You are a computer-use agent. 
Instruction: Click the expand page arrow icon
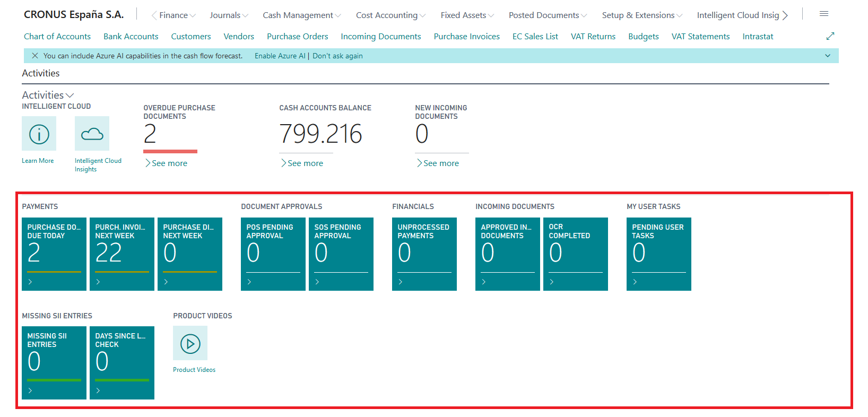click(830, 36)
